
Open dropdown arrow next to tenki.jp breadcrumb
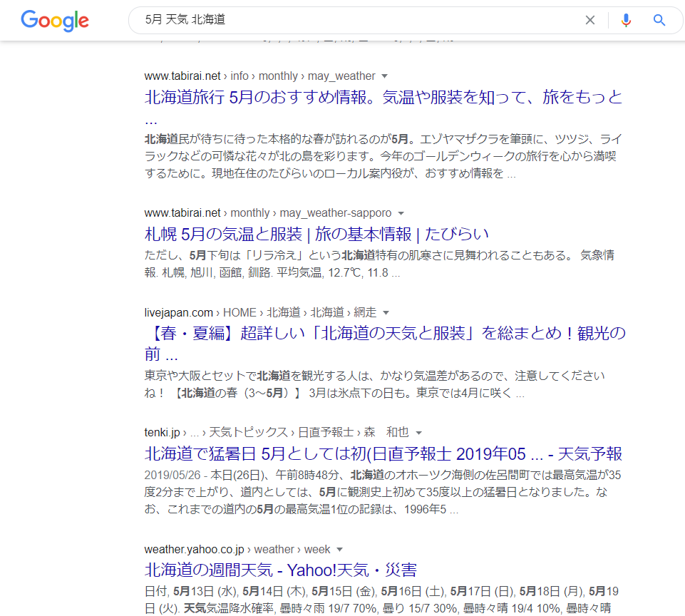[x=418, y=433]
